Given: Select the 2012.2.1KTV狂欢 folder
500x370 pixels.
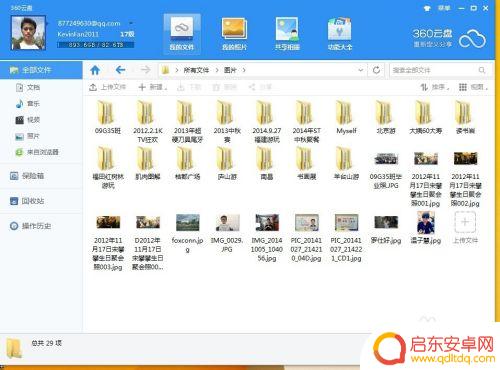Looking at the screenshot, I should (x=148, y=122).
